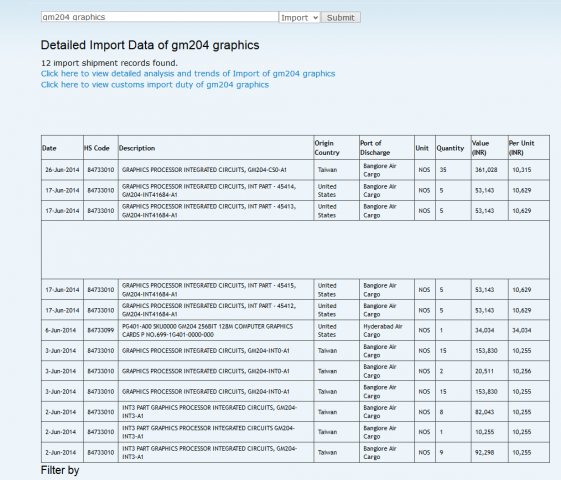Click the gm204 graphics search field
561x480 pixels.
click(160, 17)
